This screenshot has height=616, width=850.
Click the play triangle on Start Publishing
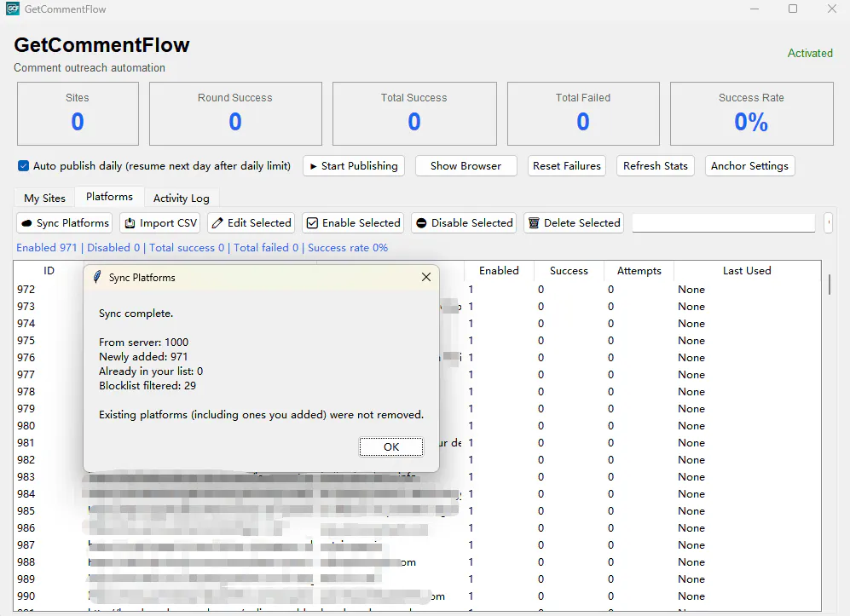coord(314,166)
